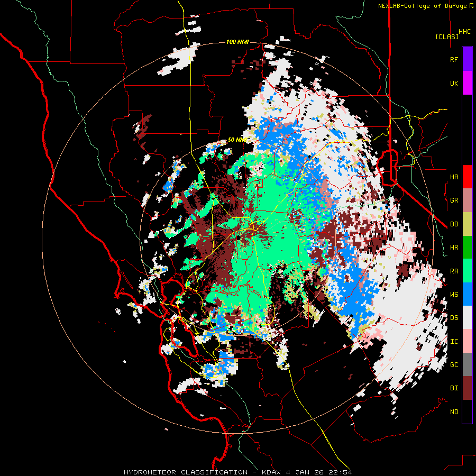The height and width of the screenshot is (476, 476).
Task: Select the IC light pink legend swatch
Action: pos(467,341)
